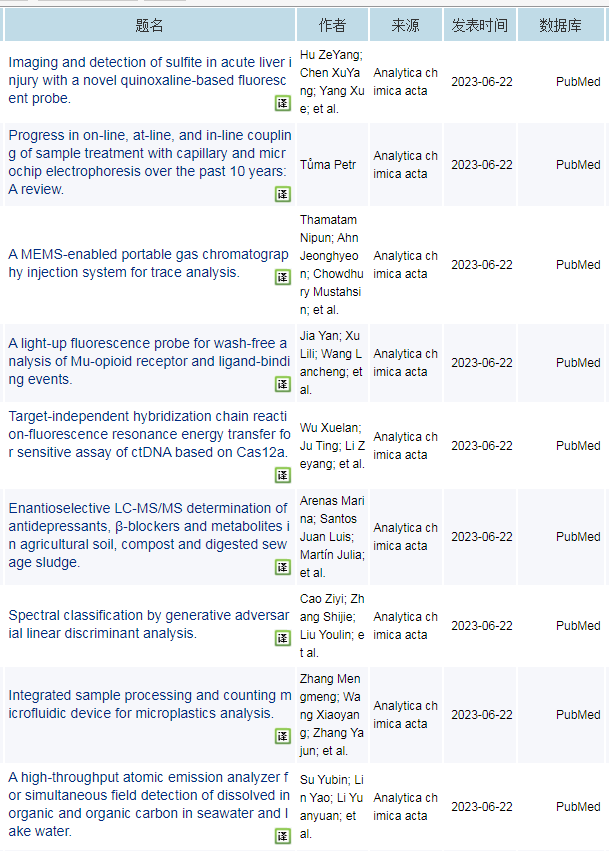609x851 pixels.
Task: Click translate icon for microplastics analysis article
Action: pos(283,736)
